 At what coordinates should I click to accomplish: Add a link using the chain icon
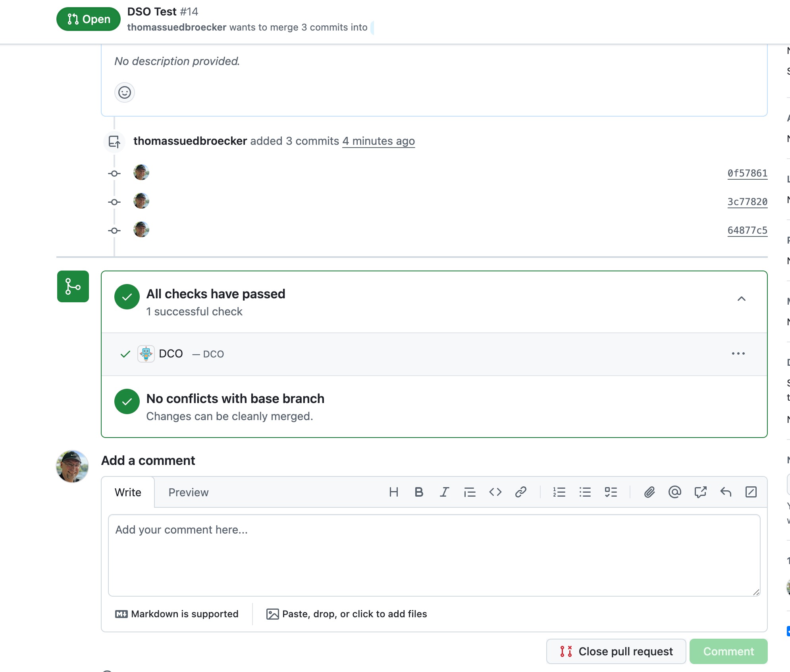pos(520,492)
